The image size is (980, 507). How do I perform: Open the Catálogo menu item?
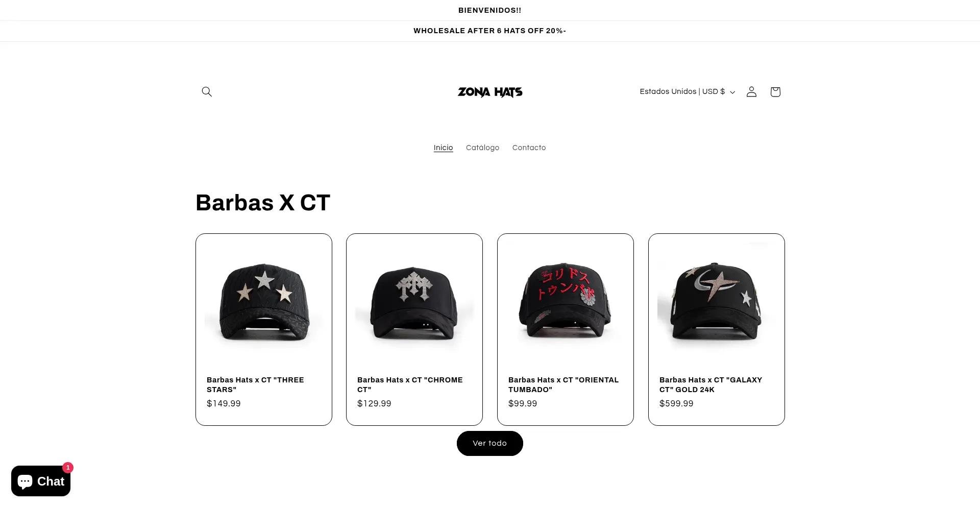(482, 148)
